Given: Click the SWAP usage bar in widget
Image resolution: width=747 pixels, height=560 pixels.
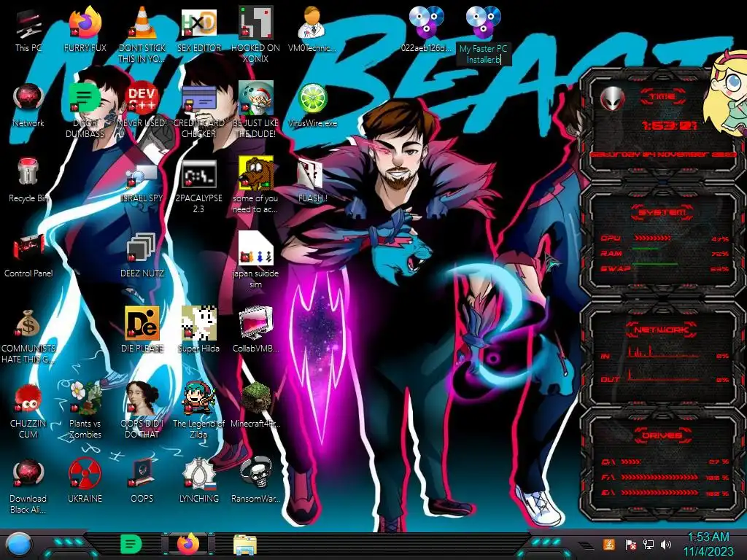Looking at the screenshot, I should (655, 264).
